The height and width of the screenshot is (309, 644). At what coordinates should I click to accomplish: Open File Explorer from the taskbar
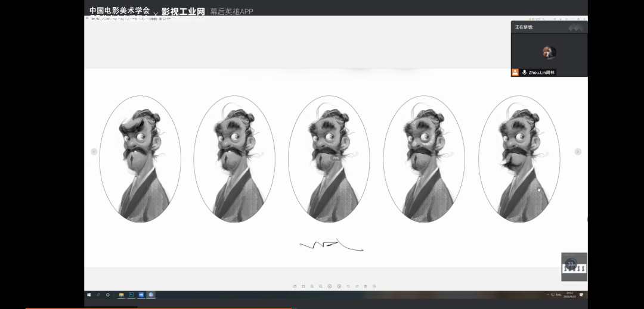pos(122,295)
